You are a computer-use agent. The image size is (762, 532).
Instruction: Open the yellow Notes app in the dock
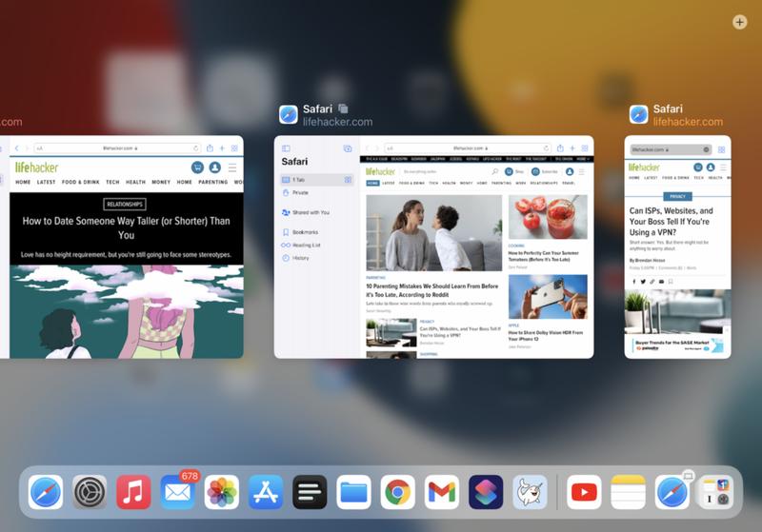pos(628,492)
